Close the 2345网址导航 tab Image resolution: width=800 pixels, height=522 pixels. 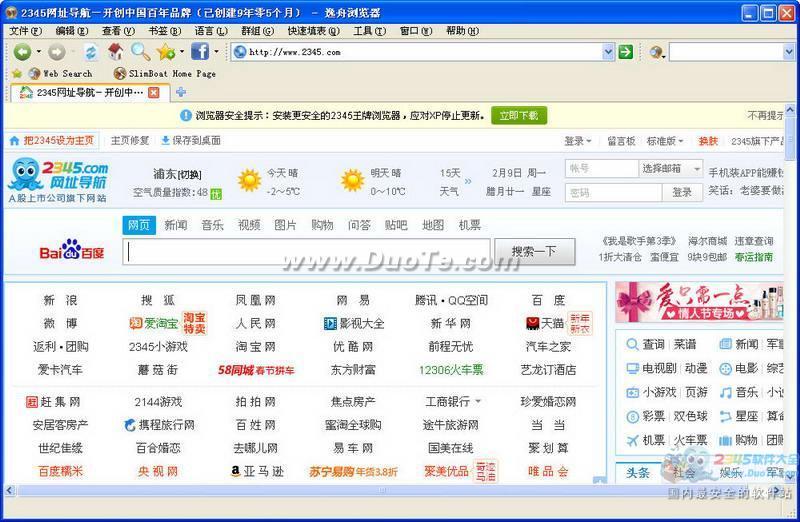(x=154, y=92)
